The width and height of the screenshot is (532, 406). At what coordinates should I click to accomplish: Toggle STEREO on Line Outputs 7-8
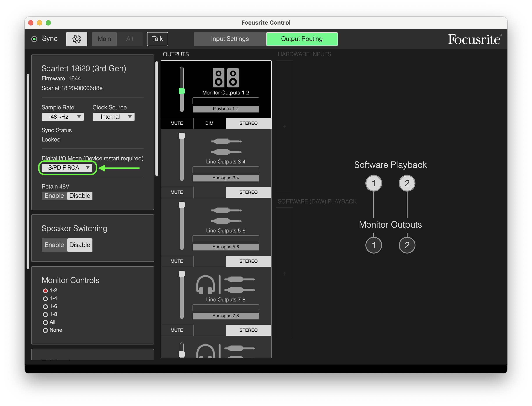pos(249,330)
